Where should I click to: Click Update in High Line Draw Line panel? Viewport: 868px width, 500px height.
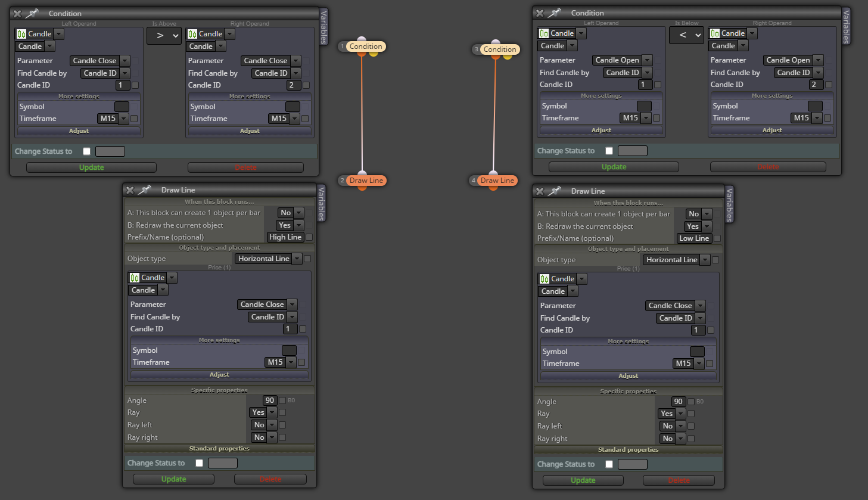173,479
